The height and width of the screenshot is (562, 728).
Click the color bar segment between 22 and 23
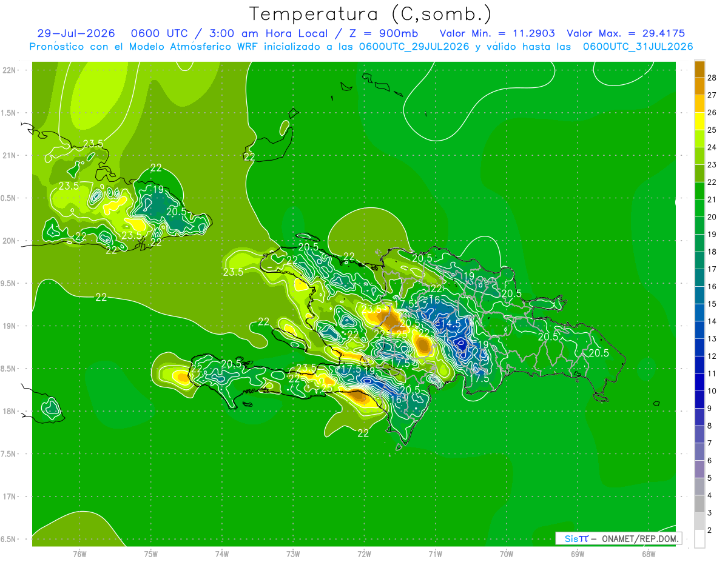pyautogui.click(x=699, y=173)
